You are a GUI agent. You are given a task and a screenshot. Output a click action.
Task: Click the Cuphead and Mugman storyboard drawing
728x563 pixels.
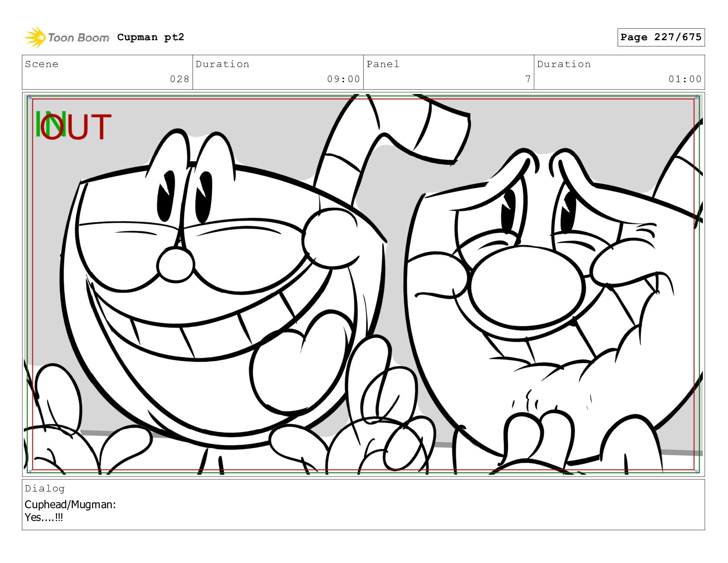[363, 284]
